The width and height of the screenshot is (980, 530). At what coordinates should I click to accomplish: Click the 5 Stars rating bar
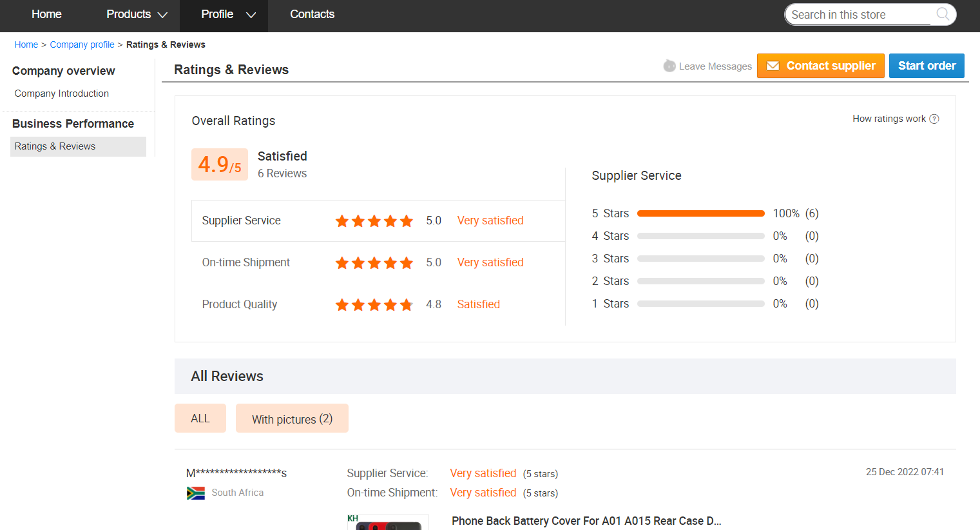tap(700, 213)
